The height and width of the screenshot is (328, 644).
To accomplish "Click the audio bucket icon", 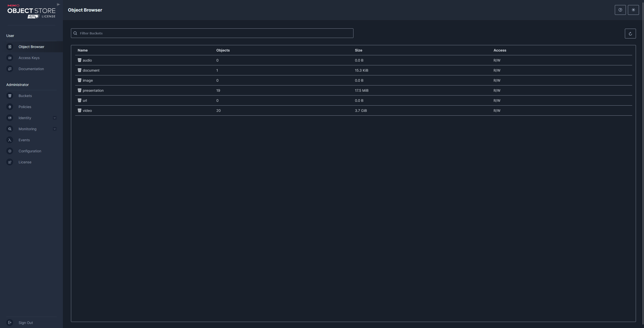I will [79, 60].
